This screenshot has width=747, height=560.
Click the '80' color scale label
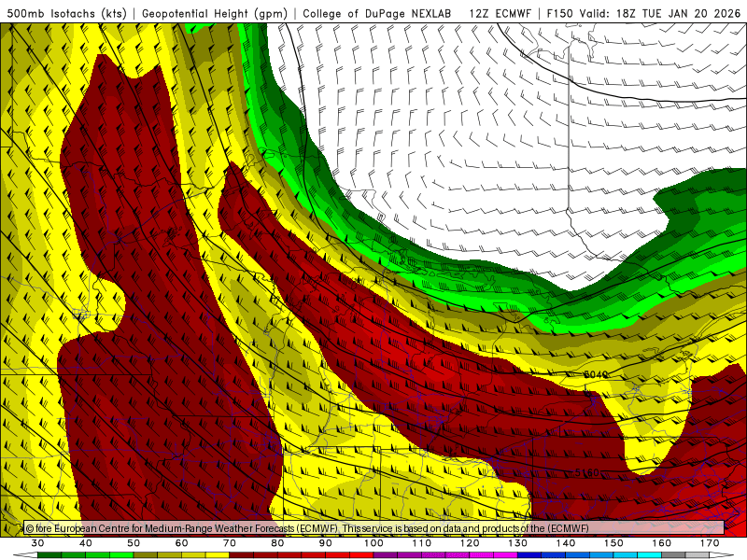(x=277, y=543)
